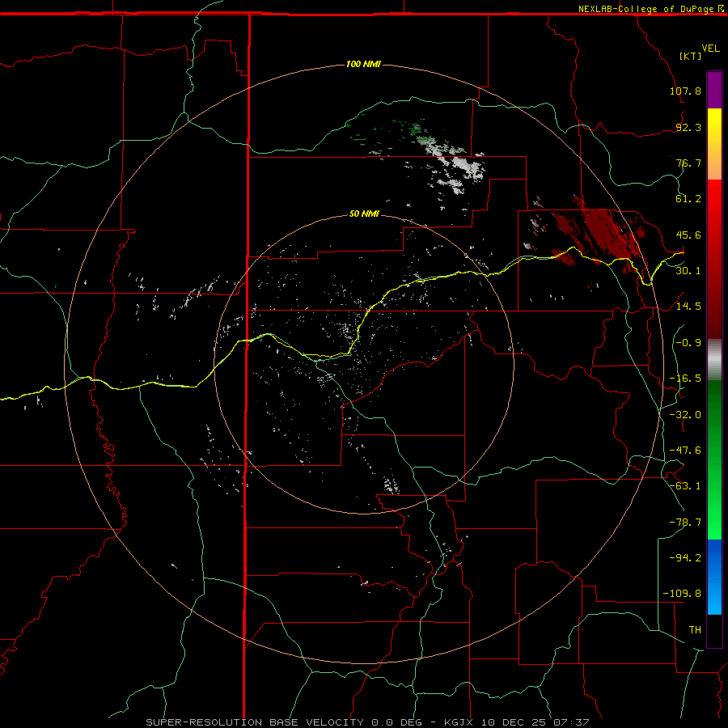This screenshot has height=728, width=728.
Task: Click the 107.8 value on the velocity scale
Action: point(685,91)
